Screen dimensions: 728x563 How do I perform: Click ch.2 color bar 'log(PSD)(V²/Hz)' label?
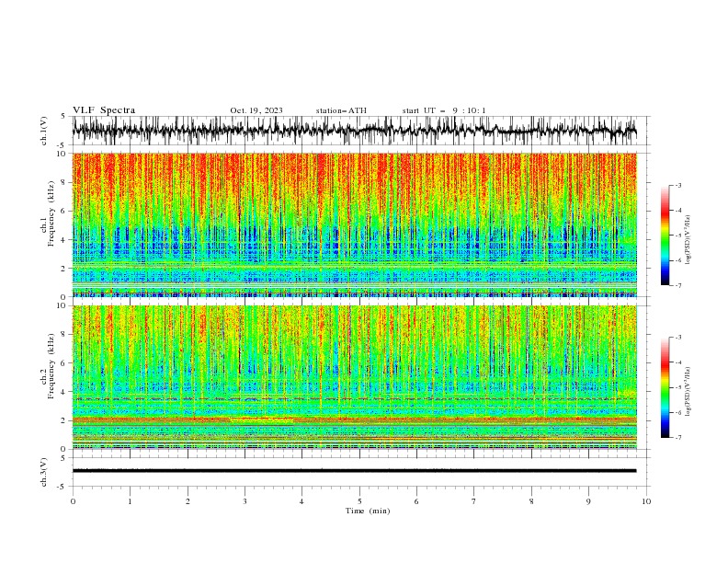(x=688, y=391)
